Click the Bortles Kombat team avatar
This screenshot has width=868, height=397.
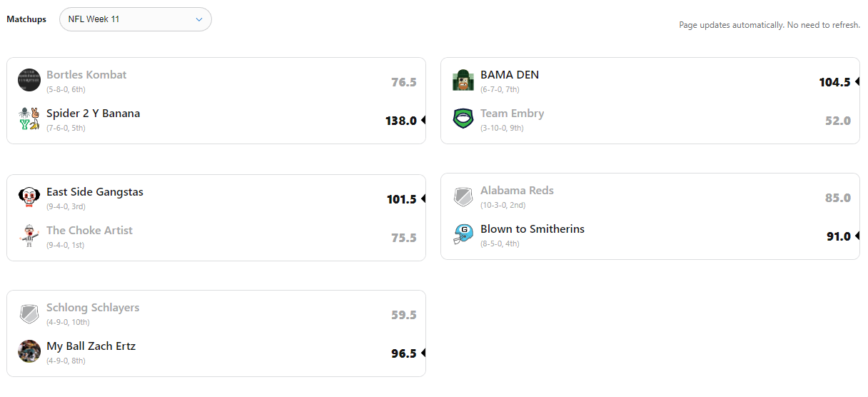tap(29, 80)
